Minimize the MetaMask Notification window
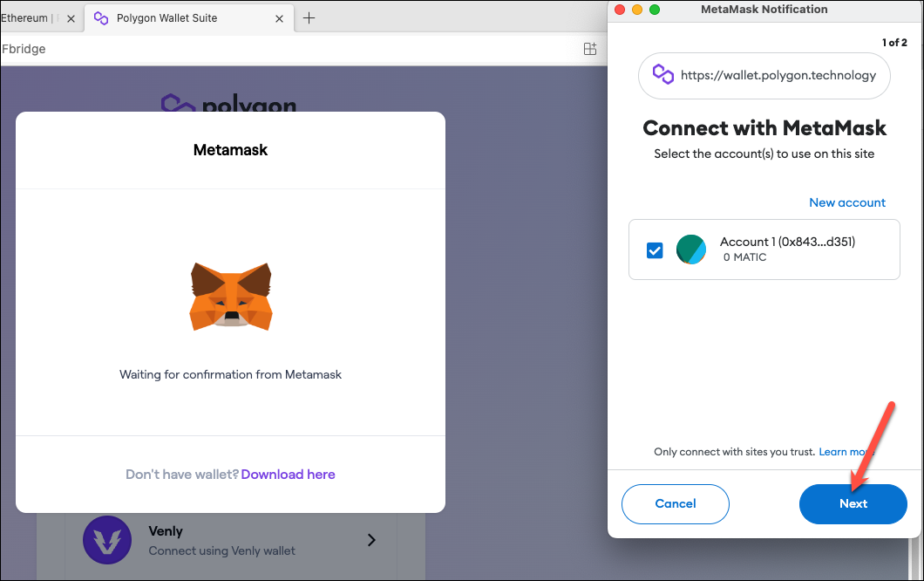 [637, 10]
